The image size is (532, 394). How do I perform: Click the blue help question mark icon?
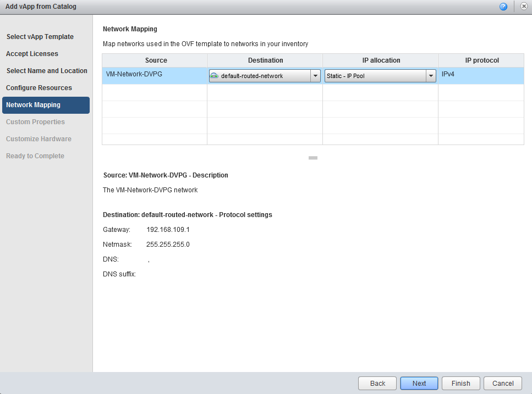(503, 7)
